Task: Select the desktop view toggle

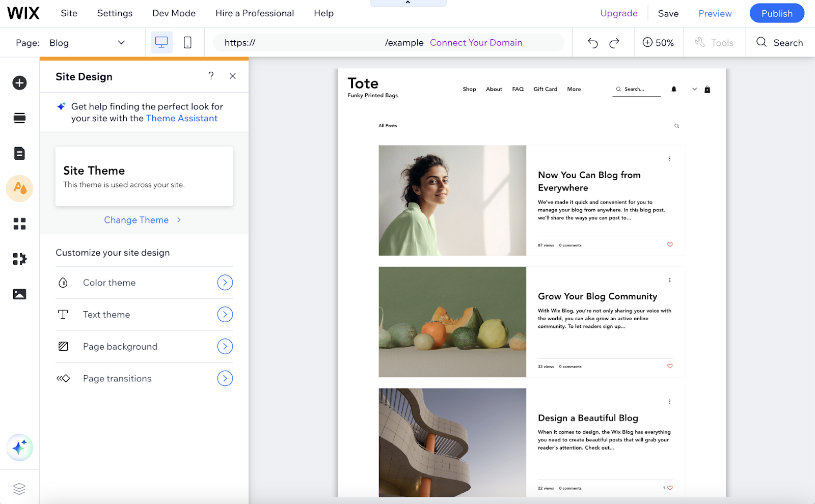Action: [x=161, y=42]
